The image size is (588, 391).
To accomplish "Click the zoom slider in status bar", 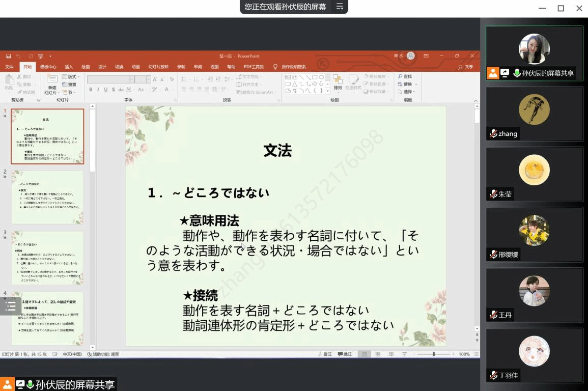I will pos(434,354).
